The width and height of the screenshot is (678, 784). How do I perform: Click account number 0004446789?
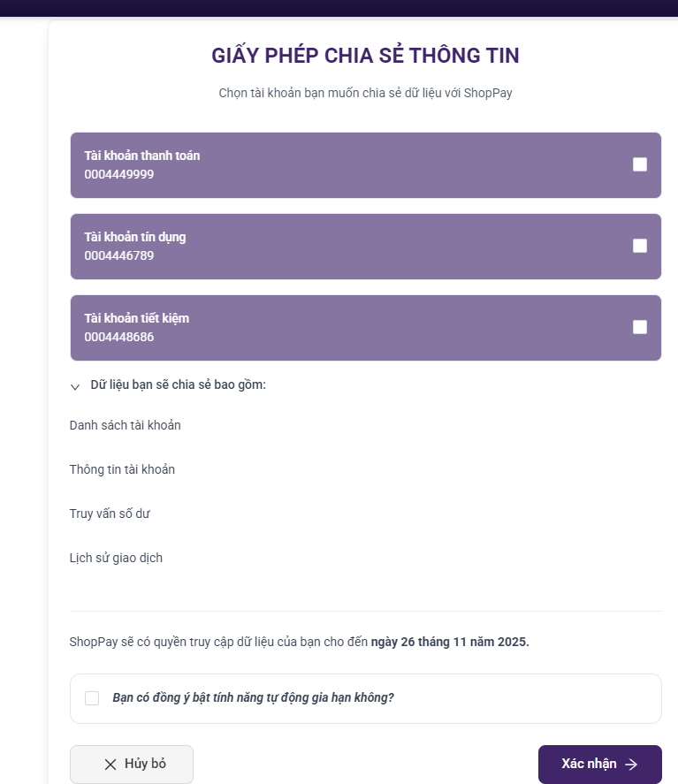pyautogui.click(x=119, y=256)
